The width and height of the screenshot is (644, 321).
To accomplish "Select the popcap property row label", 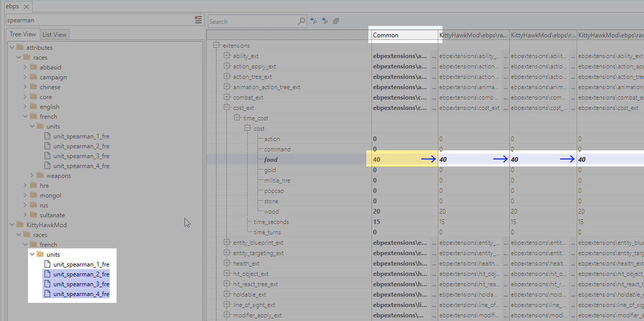I will pyautogui.click(x=274, y=191).
